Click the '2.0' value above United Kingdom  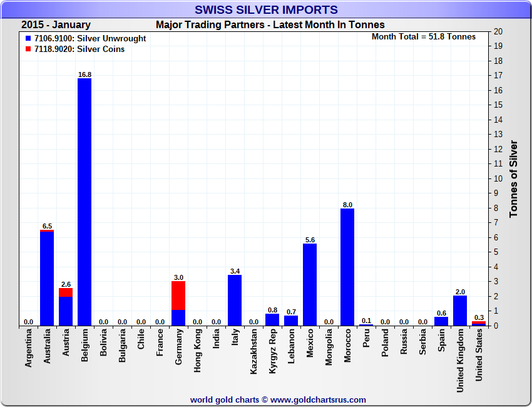pos(460,292)
